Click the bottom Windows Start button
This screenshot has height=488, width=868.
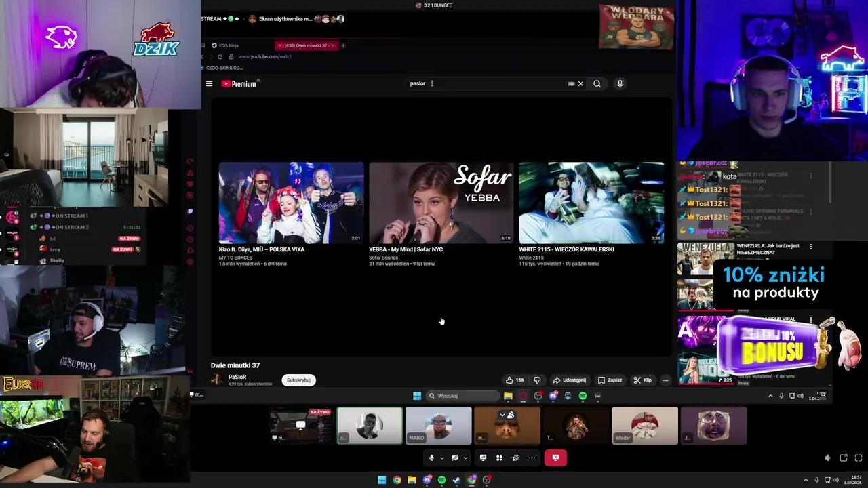tap(382, 480)
